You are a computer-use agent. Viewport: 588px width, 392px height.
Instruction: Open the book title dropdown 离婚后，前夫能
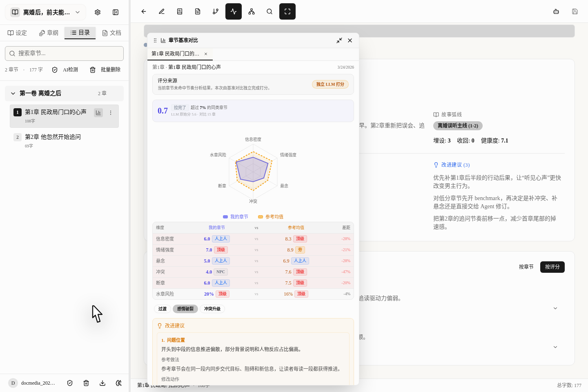click(x=45, y=12)
